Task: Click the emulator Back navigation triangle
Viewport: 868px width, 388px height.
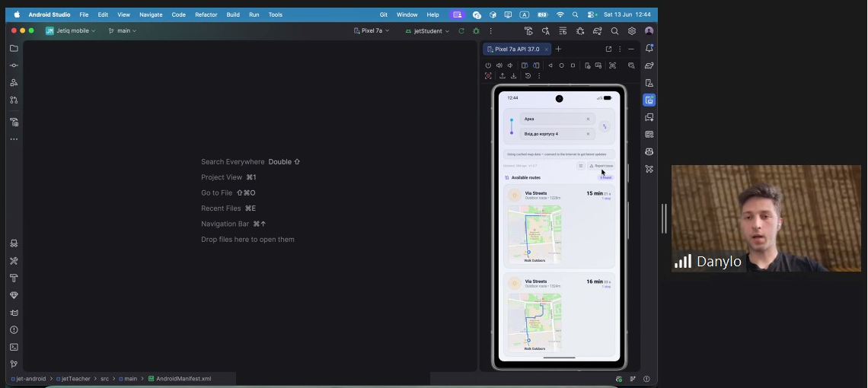Action: click(x=550, y=65)
